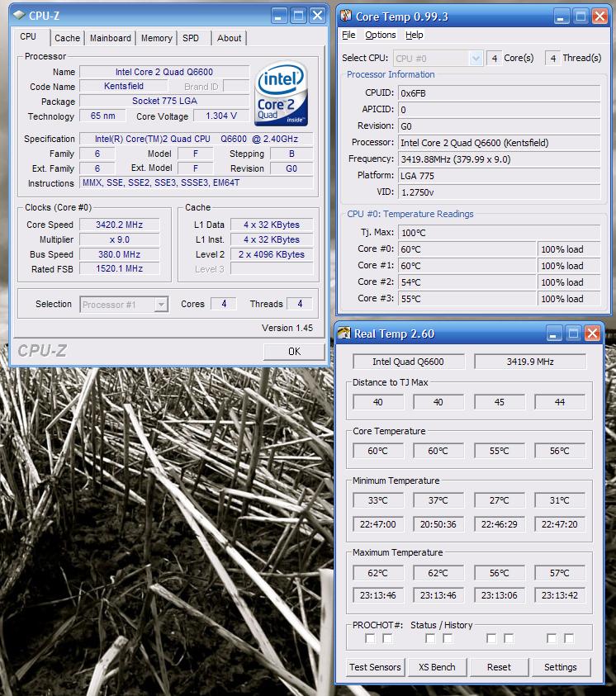Click the 65 nm technology value
This screenshot has height=696, width=616.
click(x=102, y=116)
